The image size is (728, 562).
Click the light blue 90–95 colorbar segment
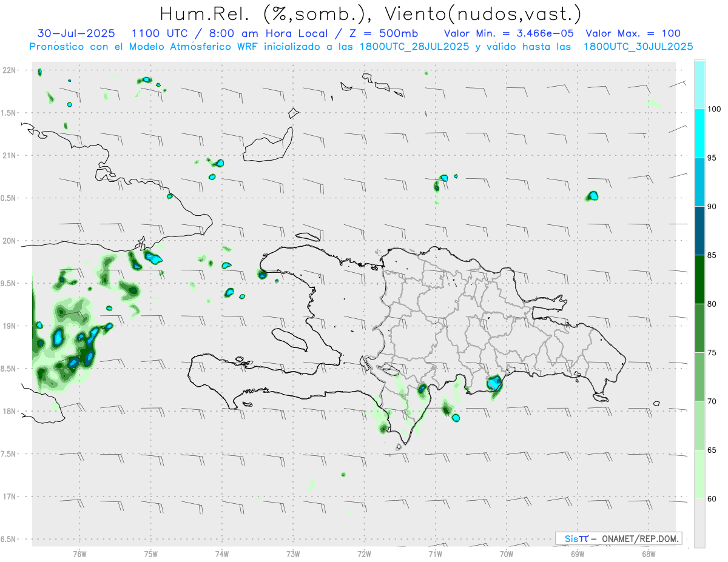point(699,182)
